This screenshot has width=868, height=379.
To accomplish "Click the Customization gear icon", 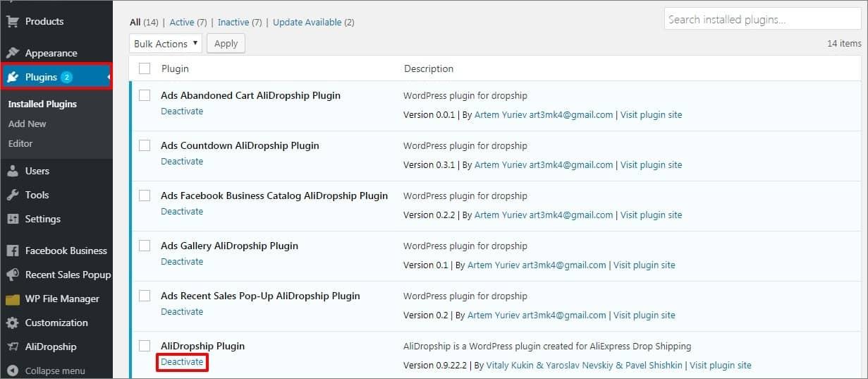I will (12, 323).
